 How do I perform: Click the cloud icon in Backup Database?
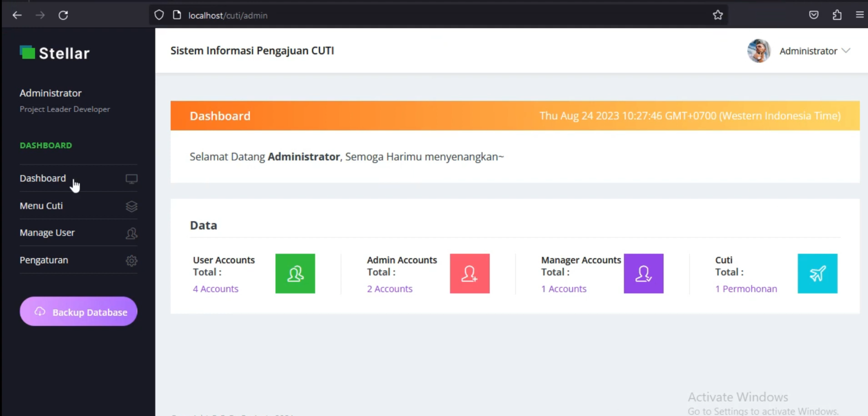[40, 311]
